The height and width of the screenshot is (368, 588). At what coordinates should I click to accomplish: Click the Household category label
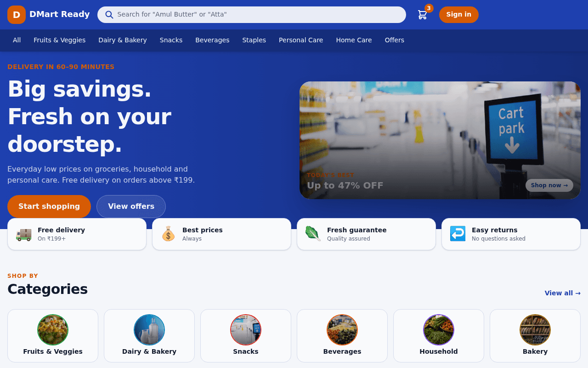coord(439,351)
